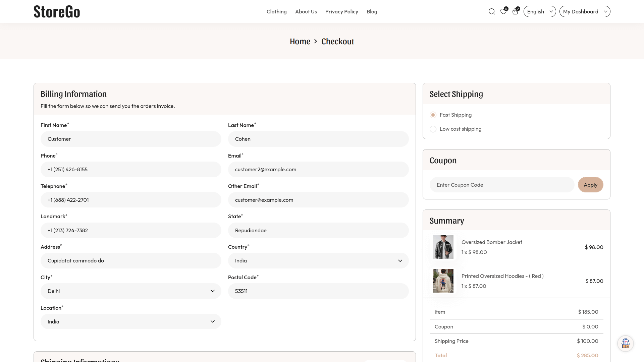Expand the My Dashboard menu
The height and width of the screenshot is (362, 644).
coord(585,12)
